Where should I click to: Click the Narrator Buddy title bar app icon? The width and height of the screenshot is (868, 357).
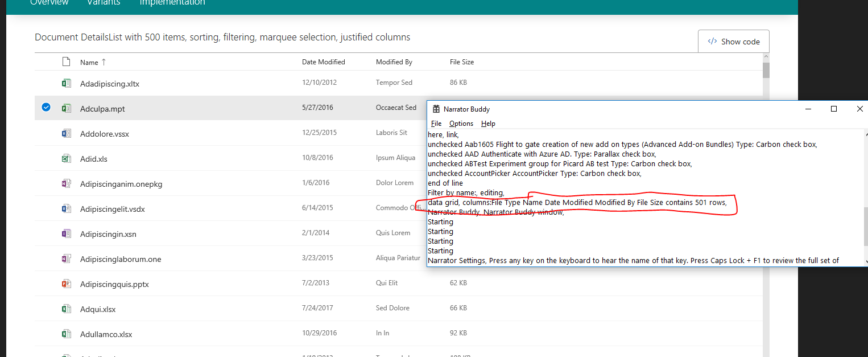(436, 109)
